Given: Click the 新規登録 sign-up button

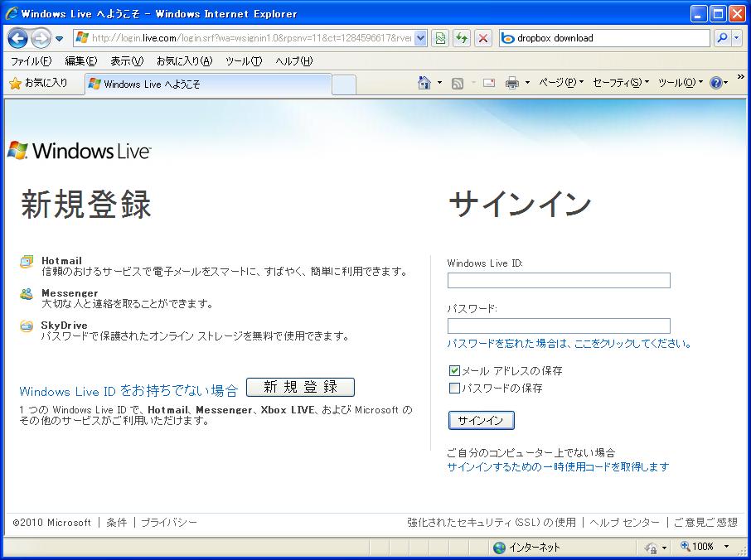Looking at the screenshot, I should click(x=300, y=387).
